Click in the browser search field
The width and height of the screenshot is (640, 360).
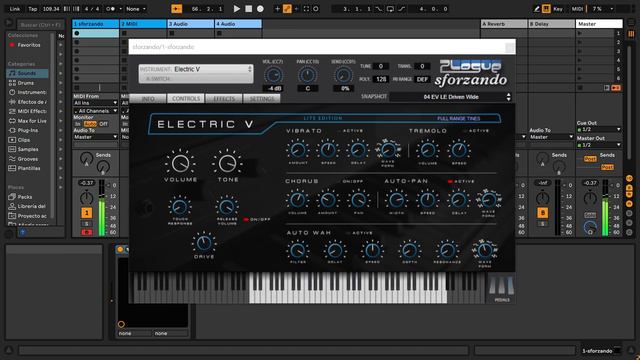41,25
